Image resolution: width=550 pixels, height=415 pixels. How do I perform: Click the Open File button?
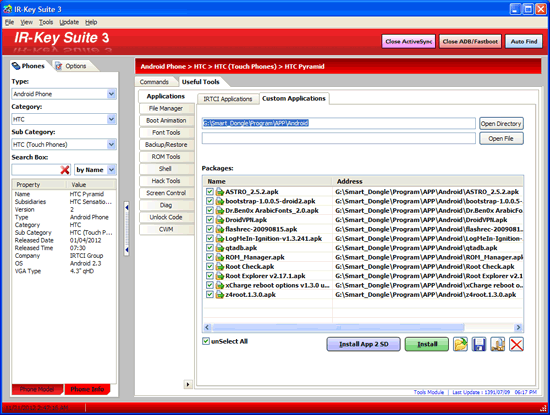(x=501, y=139)
